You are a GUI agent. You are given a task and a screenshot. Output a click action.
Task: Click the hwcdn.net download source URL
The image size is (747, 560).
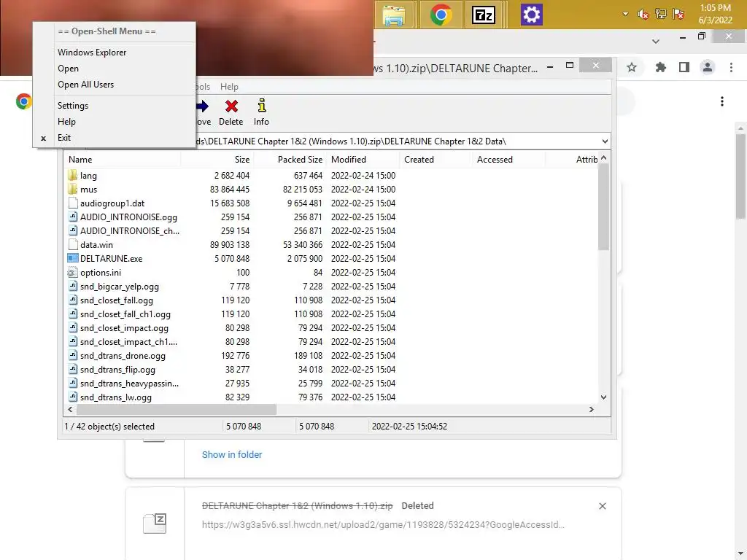pos(383,525)
